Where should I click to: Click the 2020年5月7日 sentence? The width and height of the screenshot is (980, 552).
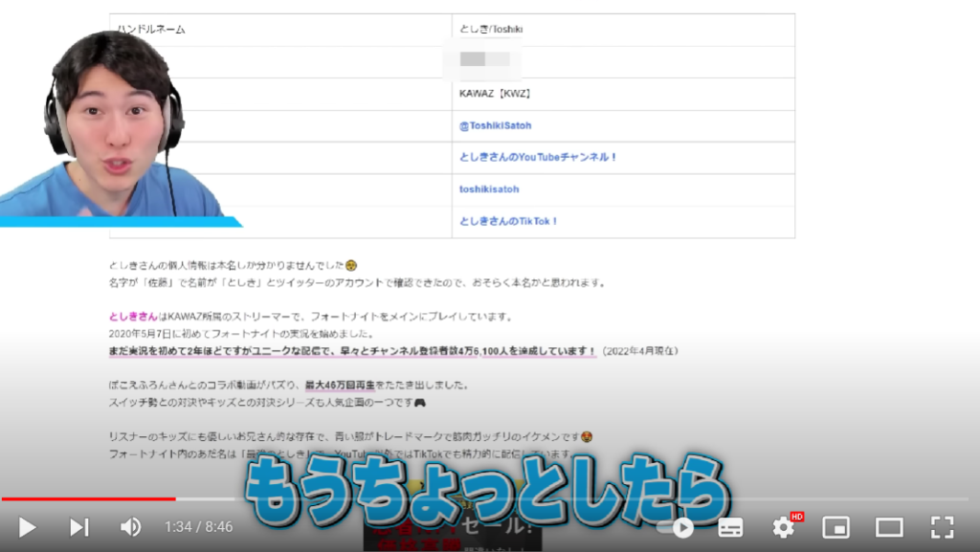coord(242,334)
